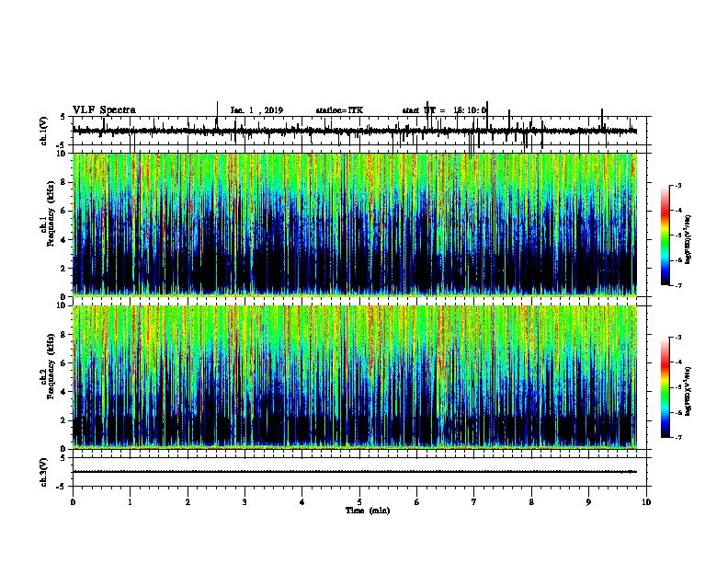Click the 'ch.1(V)' waveform axis label
This screenshot has width=728, height=563.
pos(44,131)
